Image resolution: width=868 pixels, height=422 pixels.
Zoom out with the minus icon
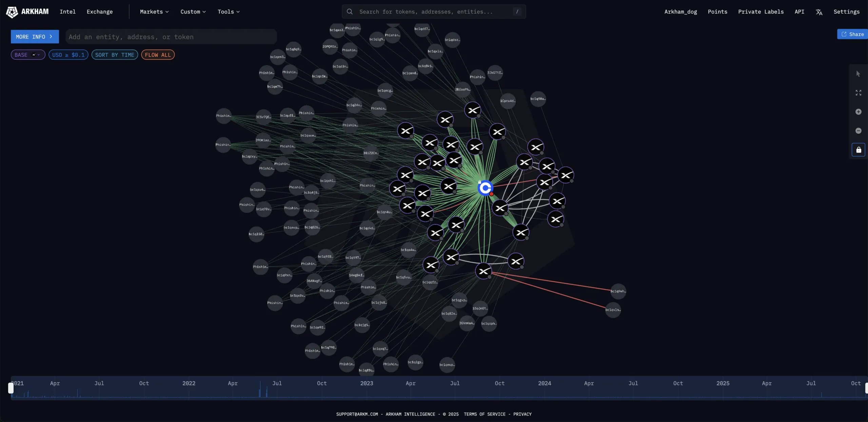click(x=858, y=131)
